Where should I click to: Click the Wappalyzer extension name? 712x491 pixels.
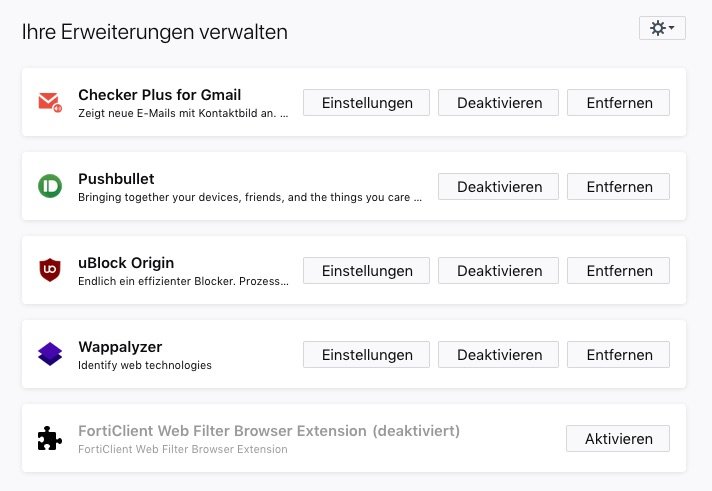[x=120, y=347]
